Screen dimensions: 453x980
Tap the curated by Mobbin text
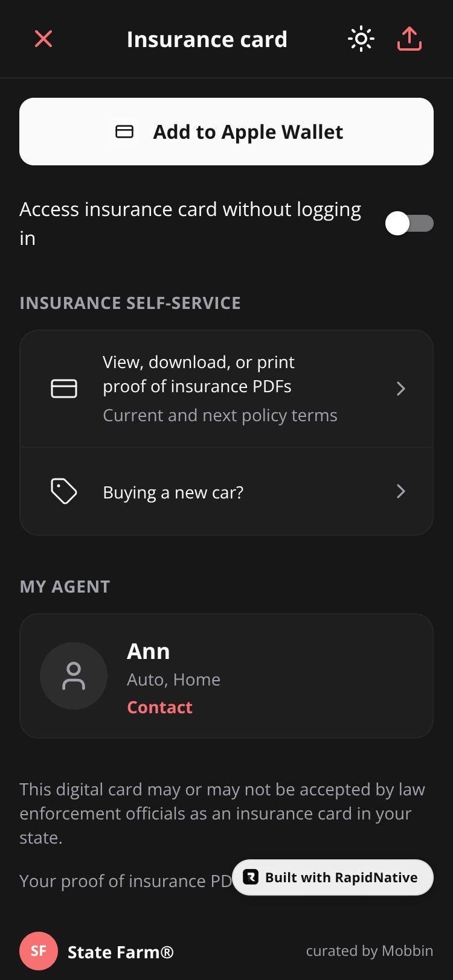pyautogui.click(x=369, y=951)
